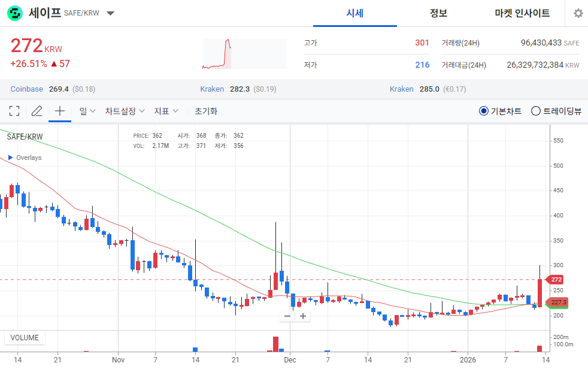Screen dimensions: 588x369
Task: Select the drawing pencil tool
Action: [x=37, y=111]
